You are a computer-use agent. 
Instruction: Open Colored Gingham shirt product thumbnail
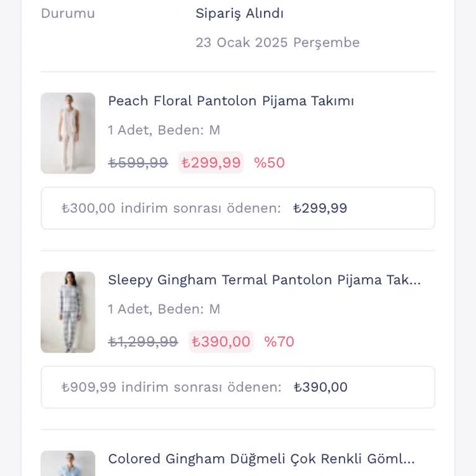point(68,464)
